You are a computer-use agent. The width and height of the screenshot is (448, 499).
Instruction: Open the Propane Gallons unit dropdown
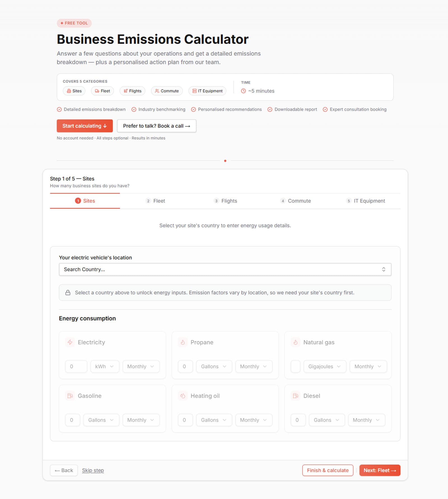pyautogui.click(x=214, y=366)
